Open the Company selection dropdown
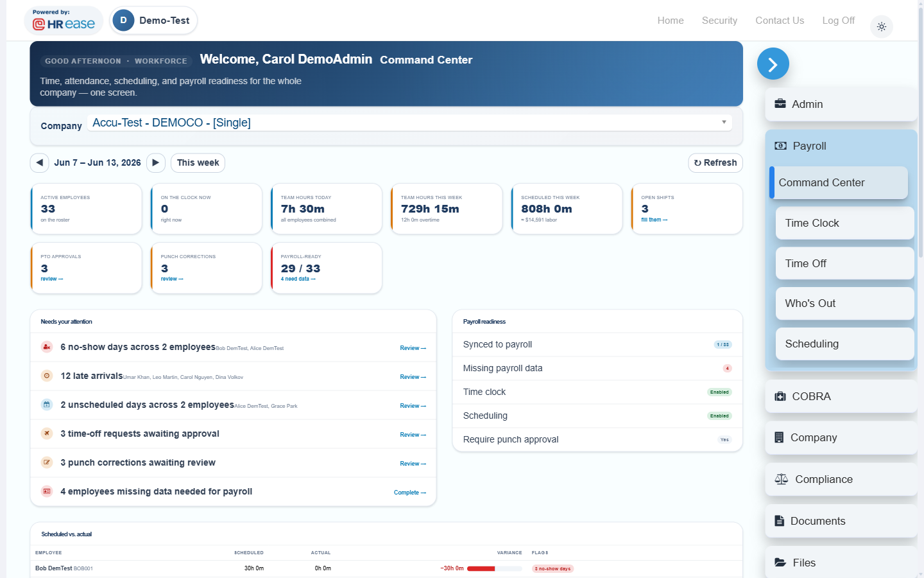This screenshot has height=578, width=924. tap(411, 123)
